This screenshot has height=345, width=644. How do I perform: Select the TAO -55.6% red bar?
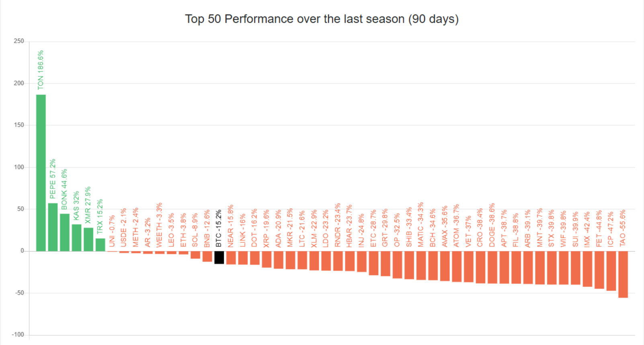click(623, 275)
